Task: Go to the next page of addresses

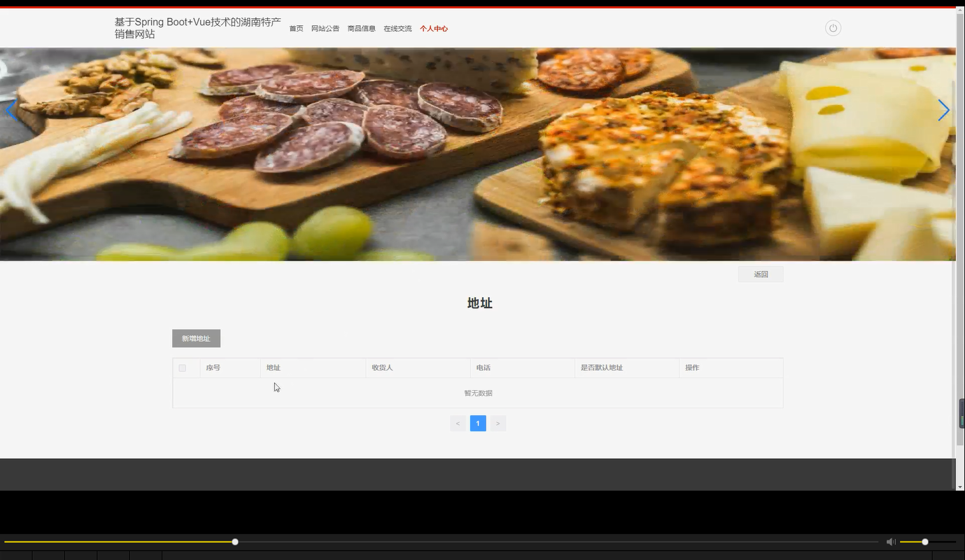Action: coord(498,423)
